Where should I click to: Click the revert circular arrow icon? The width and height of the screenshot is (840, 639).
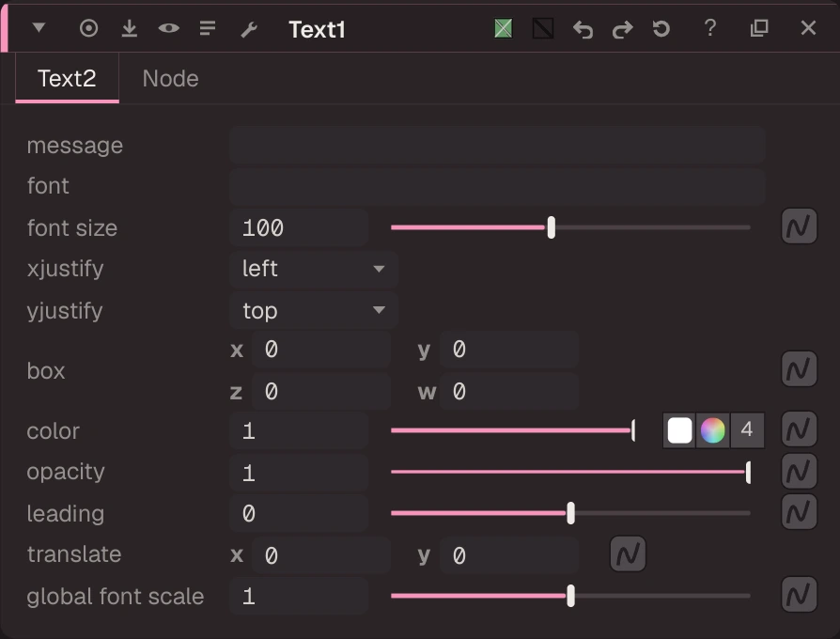(661, 28)
